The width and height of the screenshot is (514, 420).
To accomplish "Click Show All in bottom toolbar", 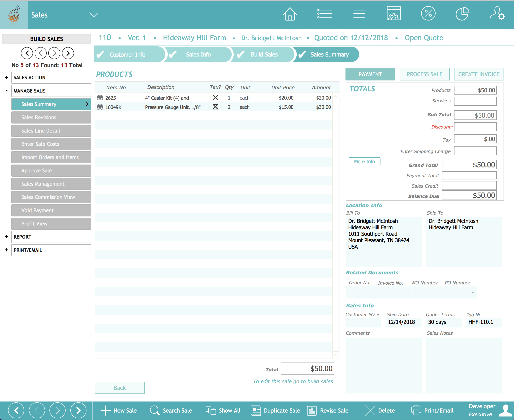I will tap(223, 411).
